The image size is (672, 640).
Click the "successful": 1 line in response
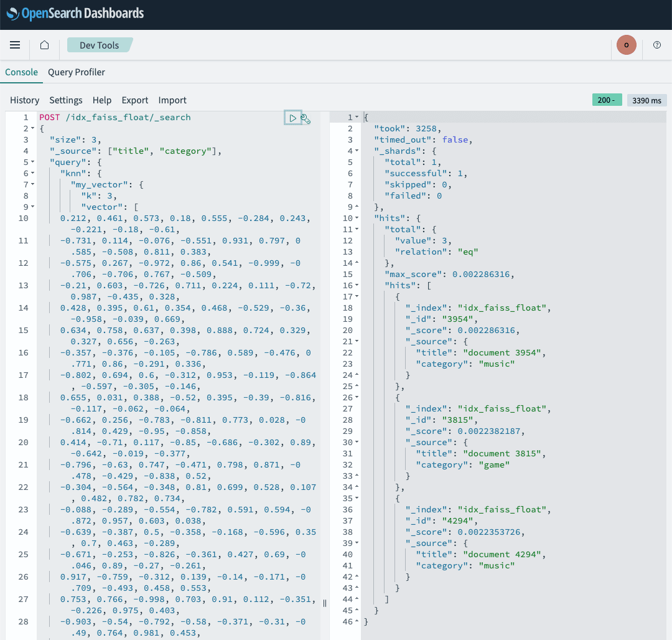coord(426,173)
